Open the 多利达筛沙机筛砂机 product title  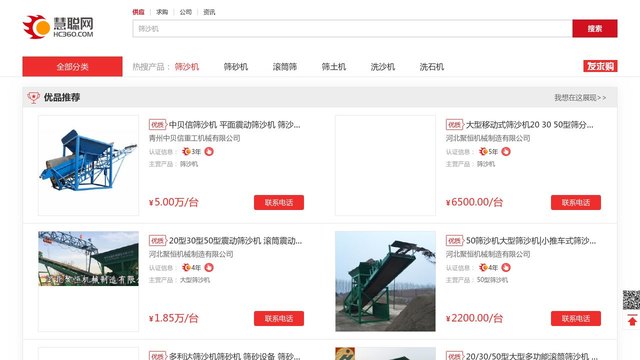[x=234, y=356]
